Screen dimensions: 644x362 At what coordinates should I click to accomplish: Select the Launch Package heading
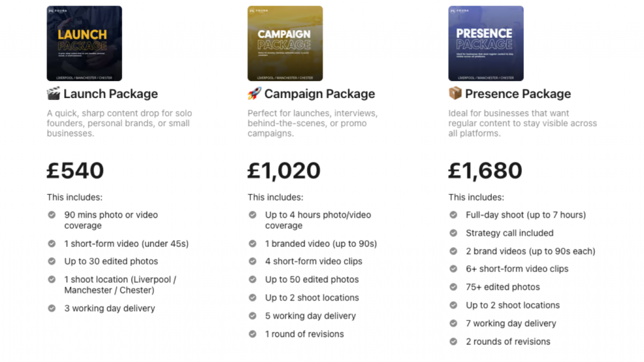coord(111,94)
